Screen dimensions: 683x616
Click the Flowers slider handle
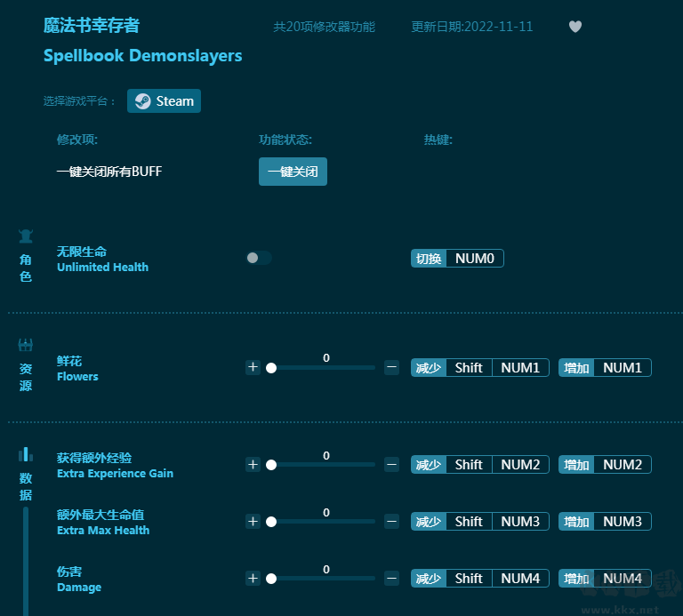point(271,368)
